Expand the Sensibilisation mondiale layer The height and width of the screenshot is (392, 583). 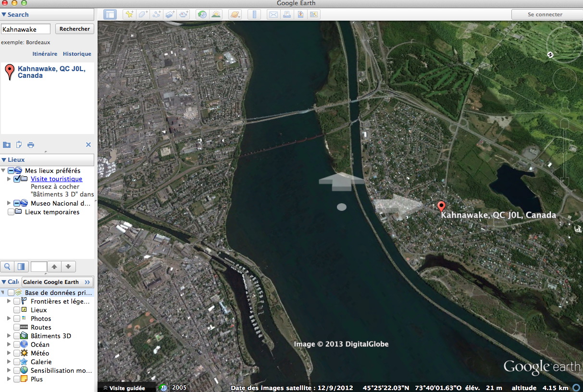9,370
